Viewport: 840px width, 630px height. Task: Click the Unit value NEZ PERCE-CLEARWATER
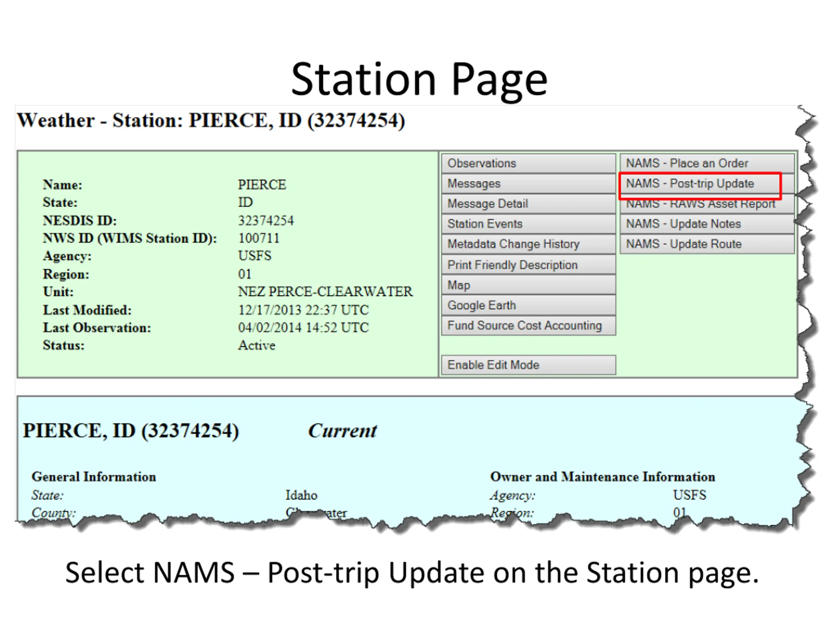(325, 292)
